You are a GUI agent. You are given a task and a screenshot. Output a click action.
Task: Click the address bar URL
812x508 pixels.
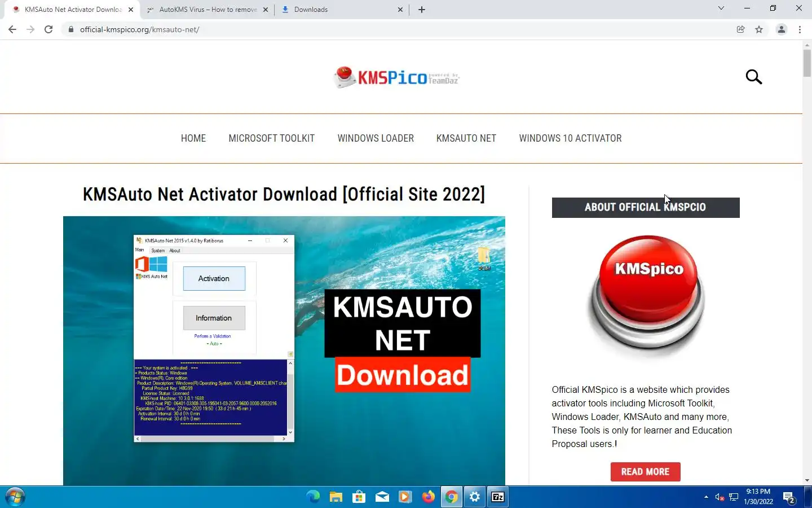(x=139, y=29)
